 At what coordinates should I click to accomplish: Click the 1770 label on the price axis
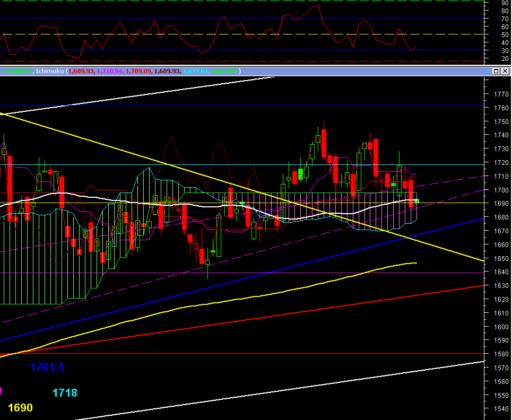[x=501, y=94]
